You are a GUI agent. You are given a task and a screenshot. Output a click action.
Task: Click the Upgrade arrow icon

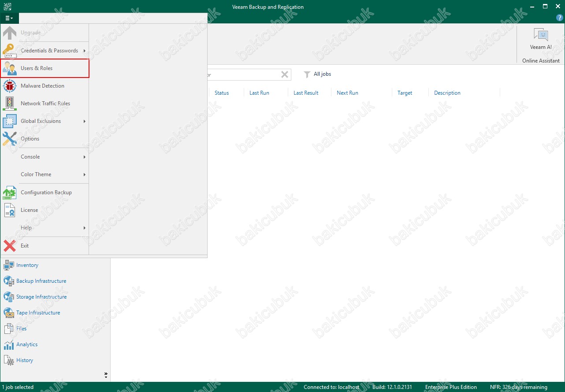pos(10,33)
